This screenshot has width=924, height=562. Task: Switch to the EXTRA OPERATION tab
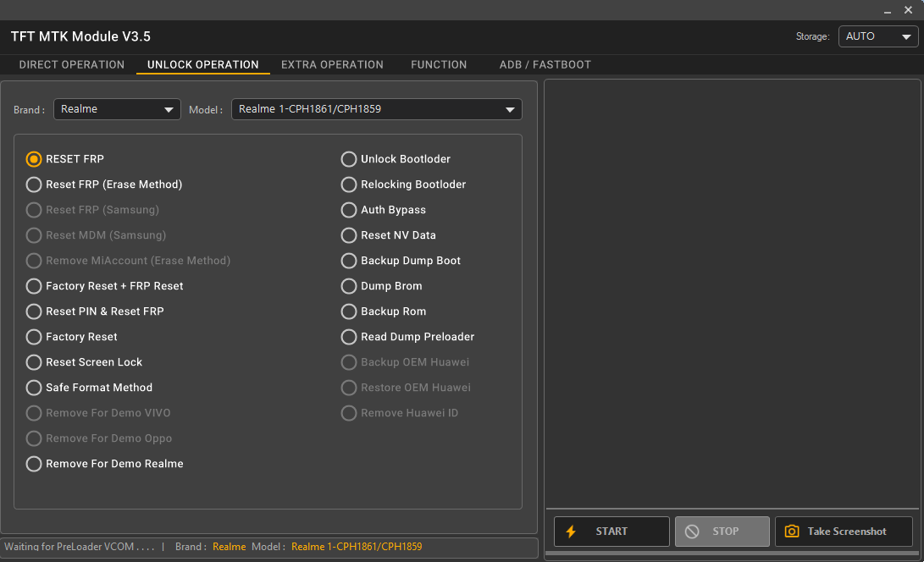(332, 64)
